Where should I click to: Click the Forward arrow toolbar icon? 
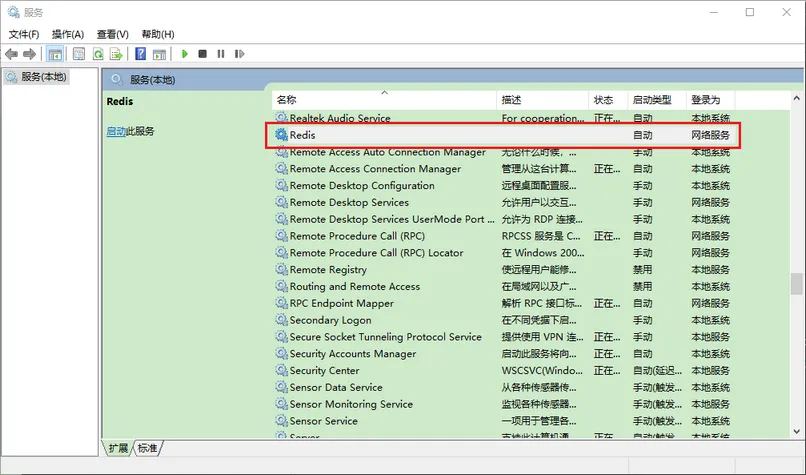coord(30,54)
